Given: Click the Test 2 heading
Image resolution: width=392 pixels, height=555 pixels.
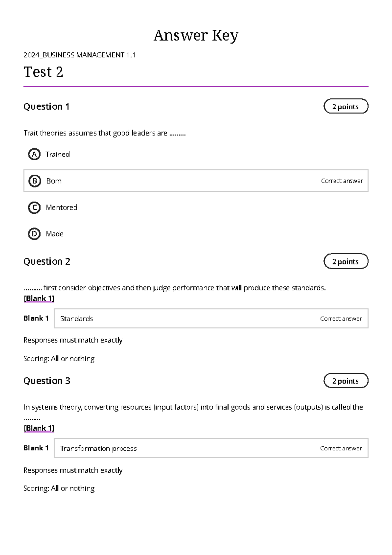Looking at the screenshot, I should click(43, 72).
